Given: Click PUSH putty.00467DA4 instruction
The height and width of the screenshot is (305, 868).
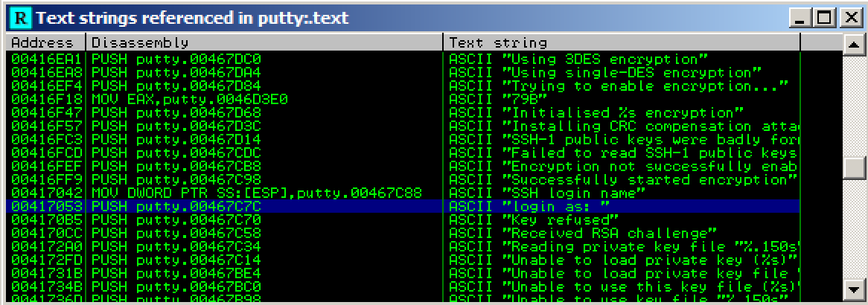Looking at the screenshot, I should click(x=176, y=72).
